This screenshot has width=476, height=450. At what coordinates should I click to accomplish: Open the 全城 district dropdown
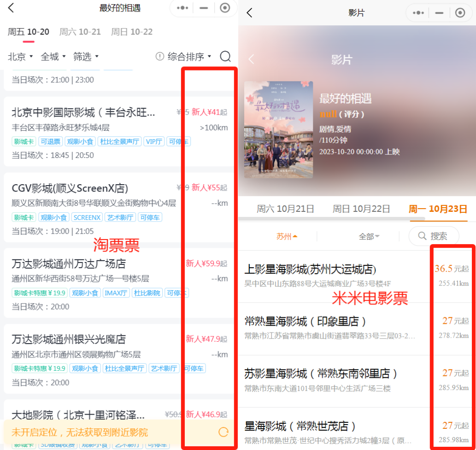[x=53, y=57]
